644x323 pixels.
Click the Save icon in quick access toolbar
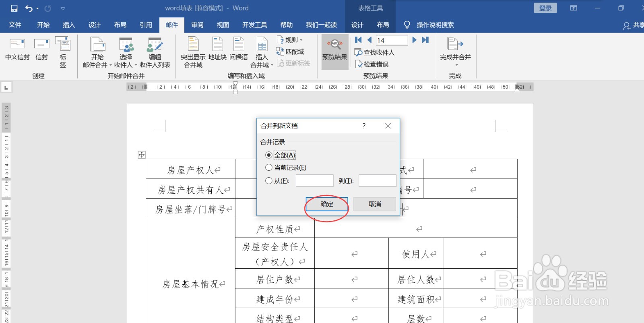[14, 8]
